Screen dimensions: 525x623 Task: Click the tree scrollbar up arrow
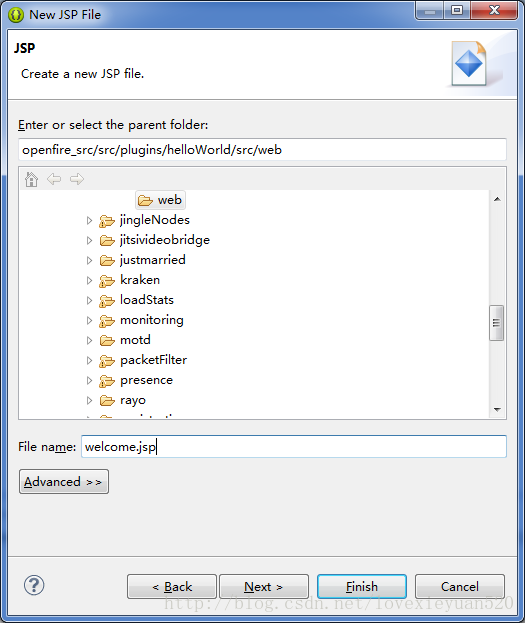(x=497, y=199)
